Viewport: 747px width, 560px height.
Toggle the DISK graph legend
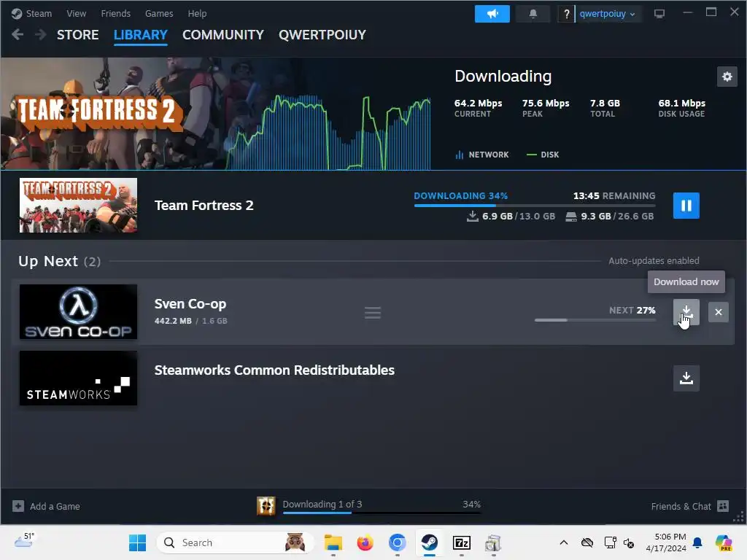pyautogui.click(x=542, y=155)
